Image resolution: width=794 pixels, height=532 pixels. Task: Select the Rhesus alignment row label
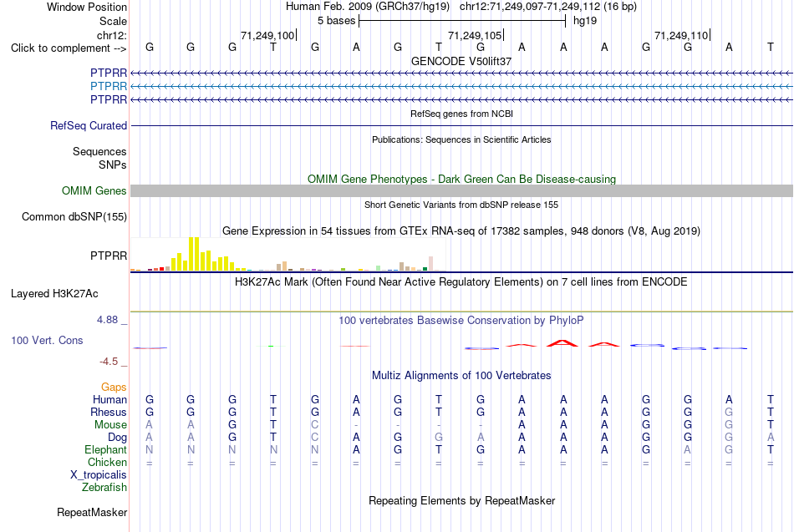(x=109, y=412)
